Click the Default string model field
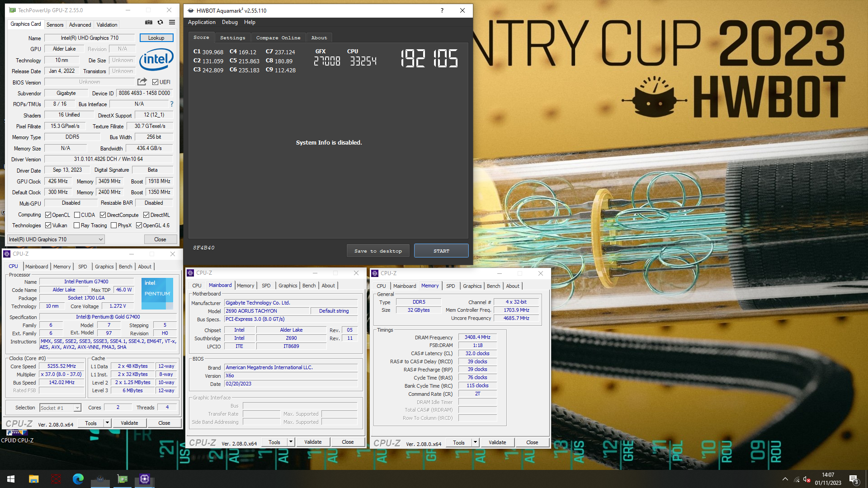 [x=334, y=311]
